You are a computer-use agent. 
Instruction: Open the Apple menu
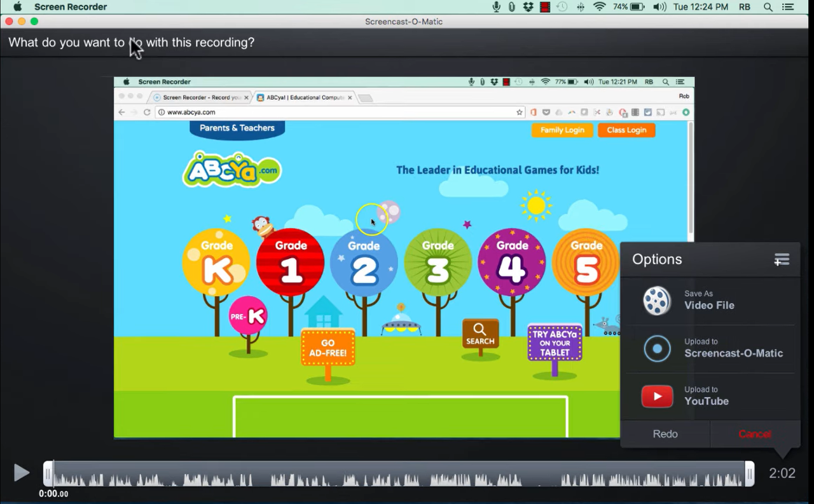click(17, 7)
